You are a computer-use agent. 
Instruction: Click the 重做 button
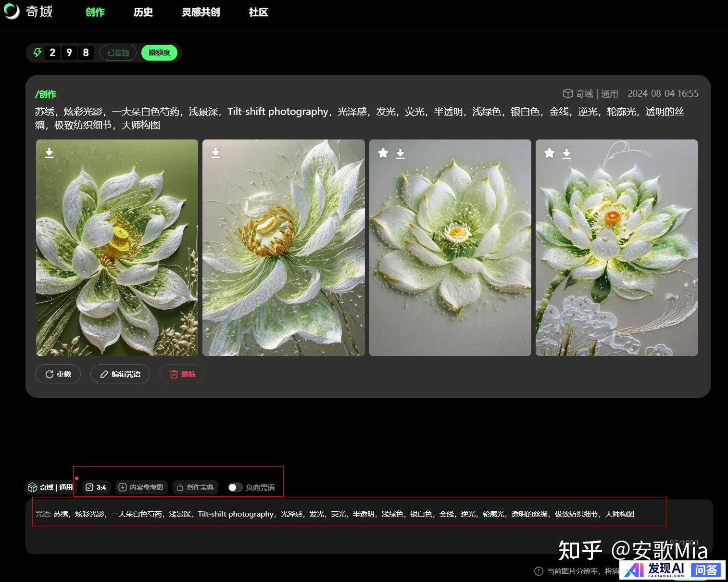click(x=58, y=374)
